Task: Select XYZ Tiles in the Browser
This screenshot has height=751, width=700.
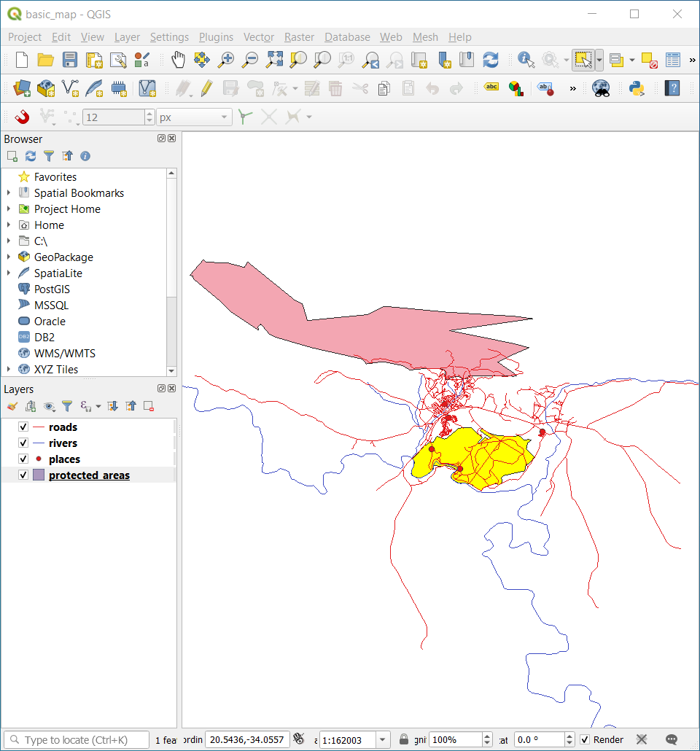Action: pos(55,370)
